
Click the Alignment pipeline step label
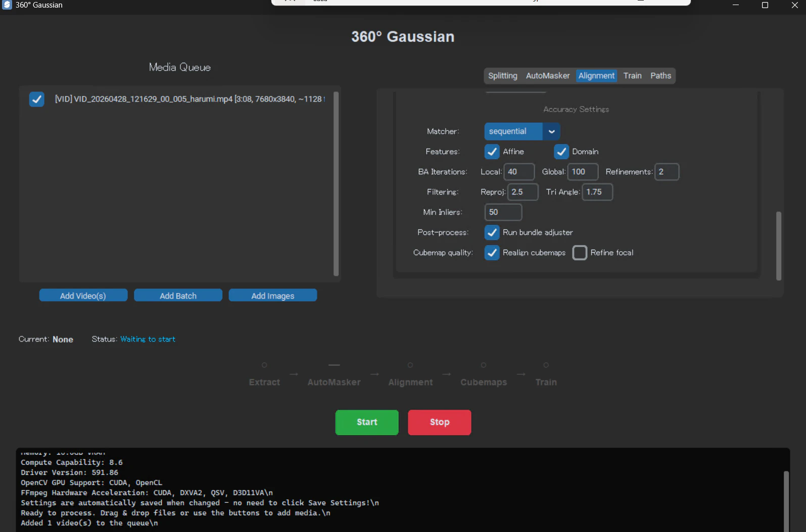[410, 382]
